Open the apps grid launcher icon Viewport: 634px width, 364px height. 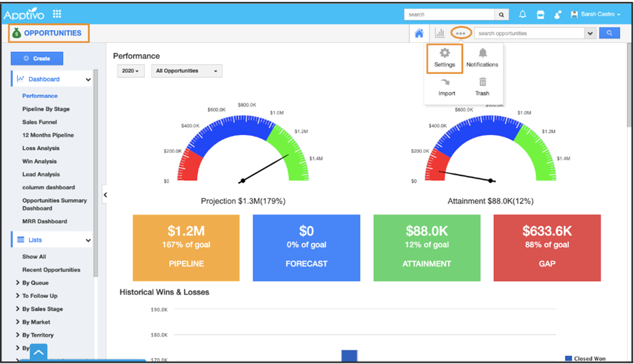pyautogui.click(x=57, y=14)
